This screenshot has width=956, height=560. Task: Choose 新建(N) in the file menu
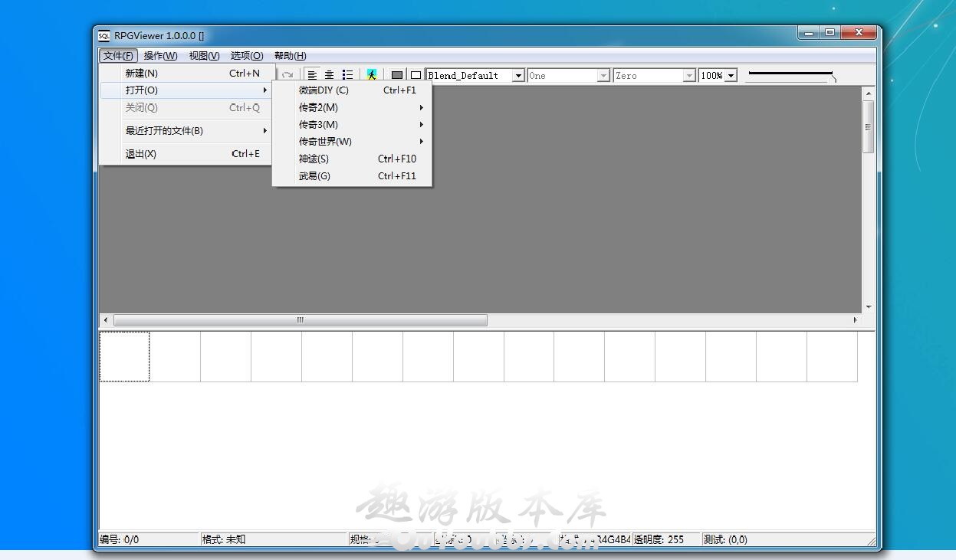tap(187, 74)
